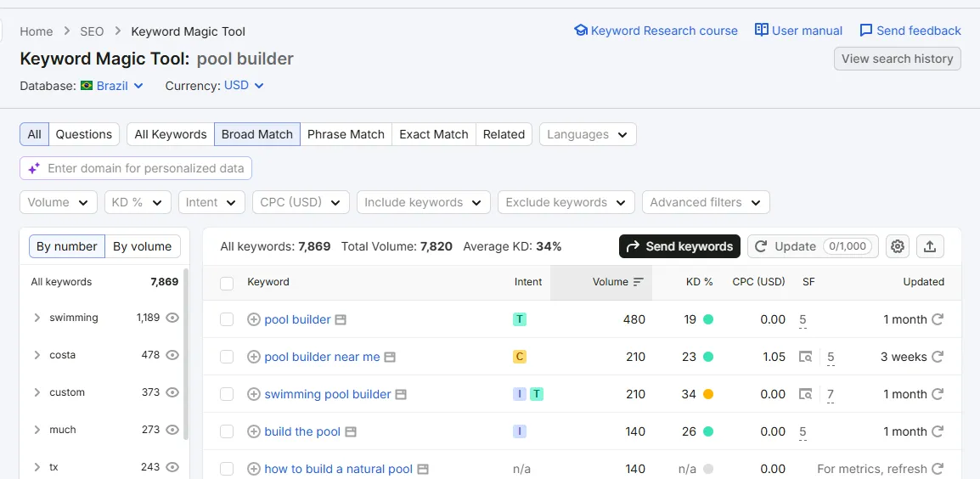Open SERP icon beside 'how to build a natural pool'
The image size is (980, 479).
tap(423, 469)
